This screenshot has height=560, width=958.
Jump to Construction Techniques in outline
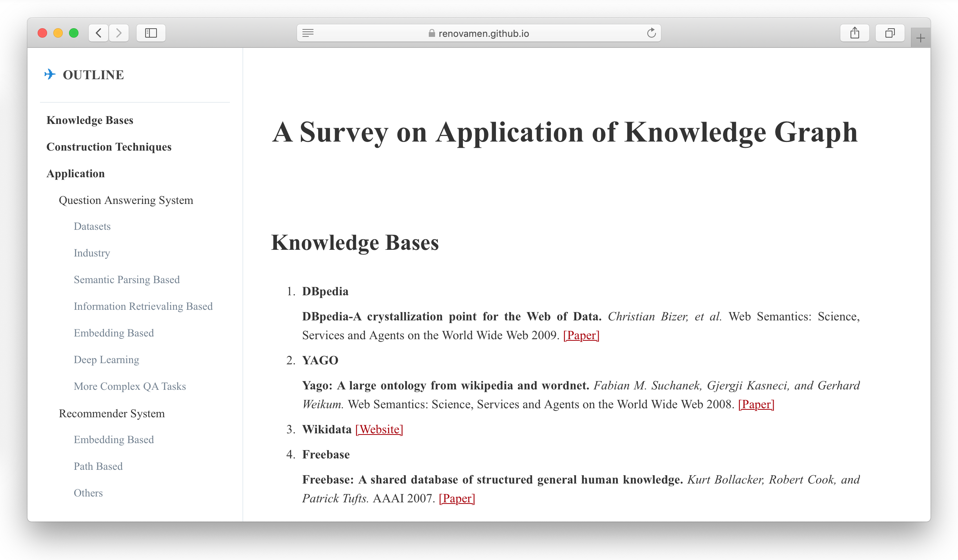[x=109, y=147]
